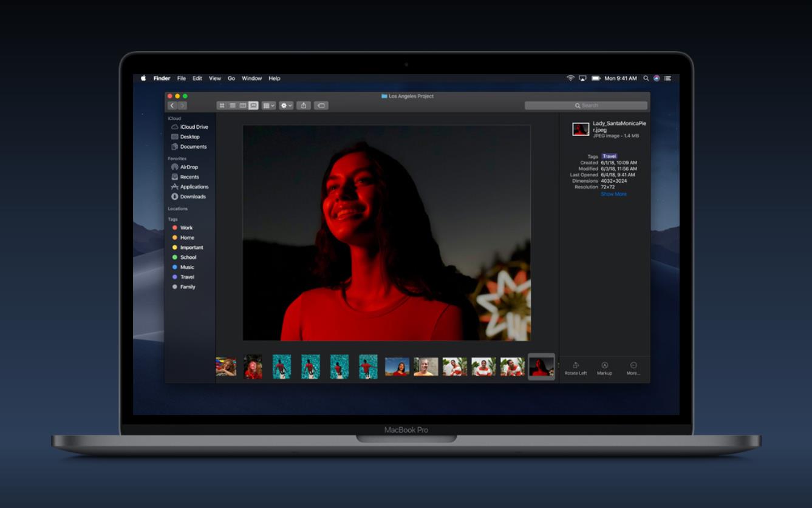Viewport: 812px width, 508px height.
Task: Open iCloud Drive in the sidebar
Action: pyautogui.click(x=189, y=127)
